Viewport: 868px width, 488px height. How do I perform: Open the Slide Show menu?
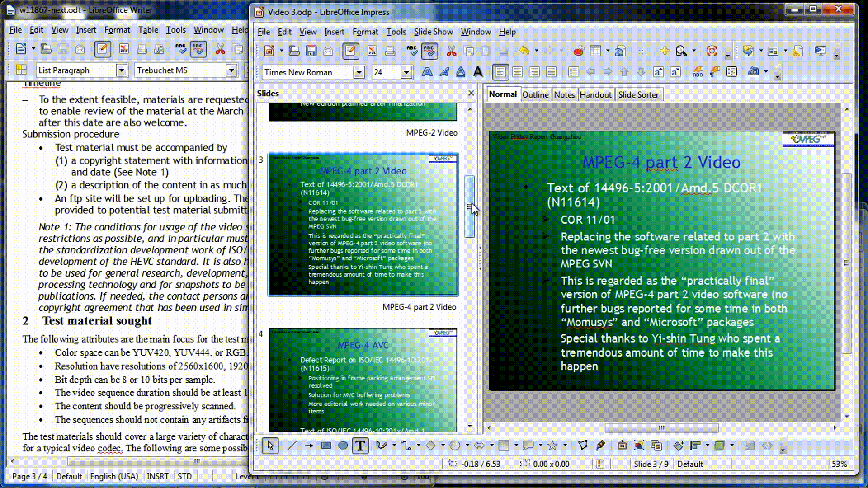[433, 32]
